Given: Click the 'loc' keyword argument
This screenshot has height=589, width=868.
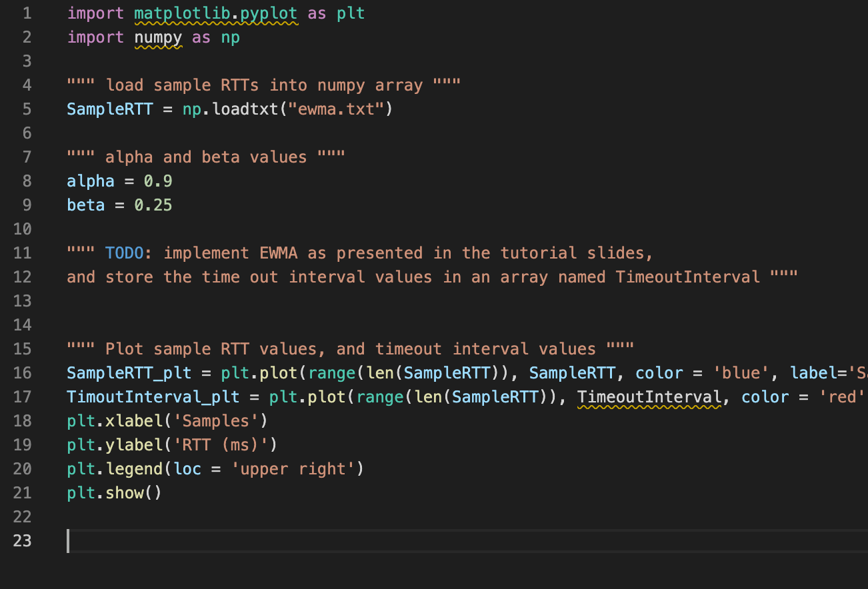Looking at the screenshot, I should [x=187, y=469].
